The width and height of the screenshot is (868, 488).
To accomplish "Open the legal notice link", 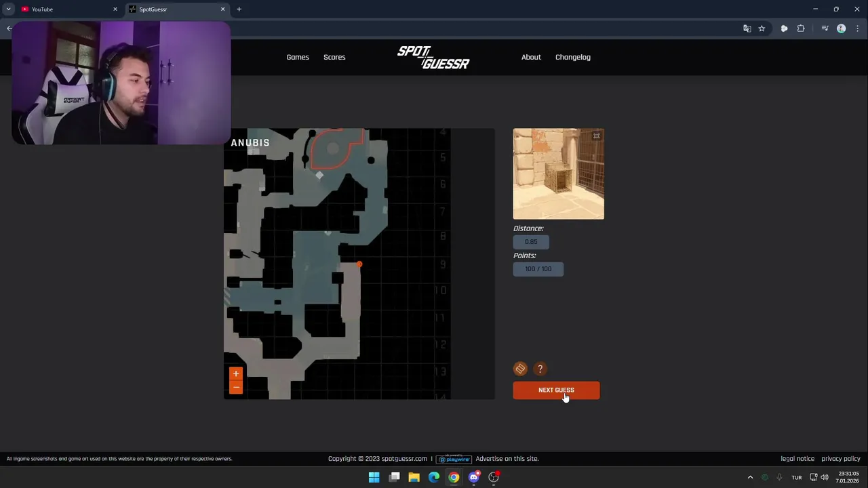I will [x=797, y=459].
